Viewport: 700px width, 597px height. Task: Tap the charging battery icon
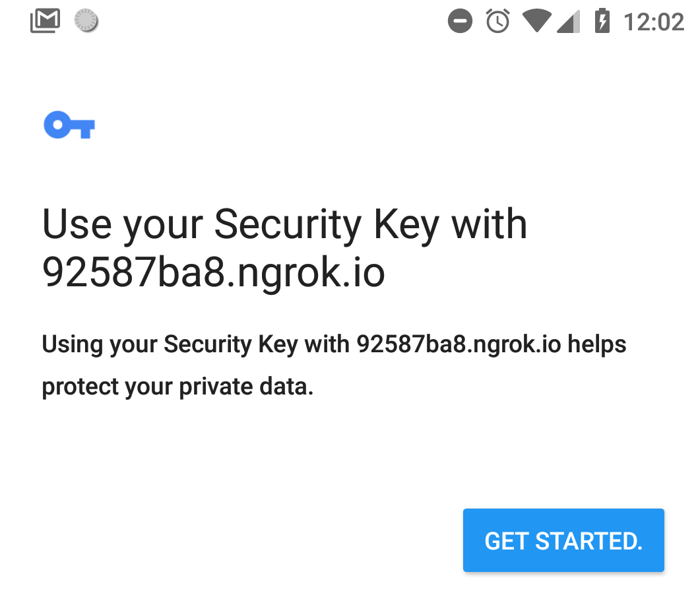[602, 22]
